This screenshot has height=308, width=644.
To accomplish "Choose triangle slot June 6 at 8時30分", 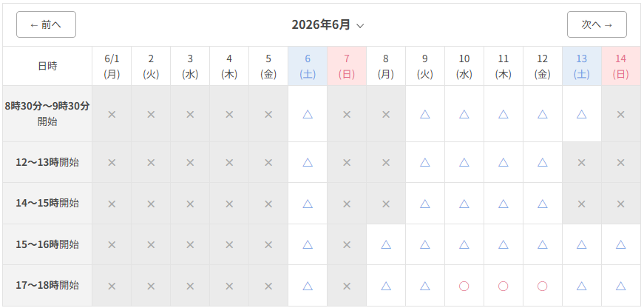I will [308, 114].
